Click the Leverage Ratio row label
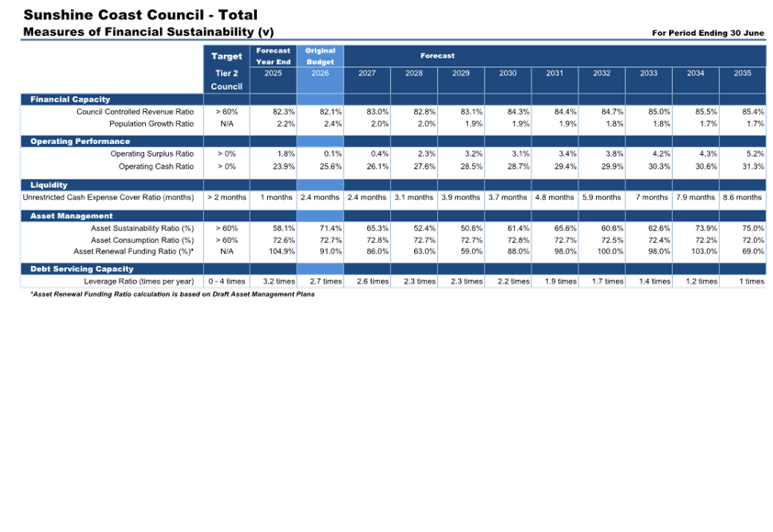 138,282
